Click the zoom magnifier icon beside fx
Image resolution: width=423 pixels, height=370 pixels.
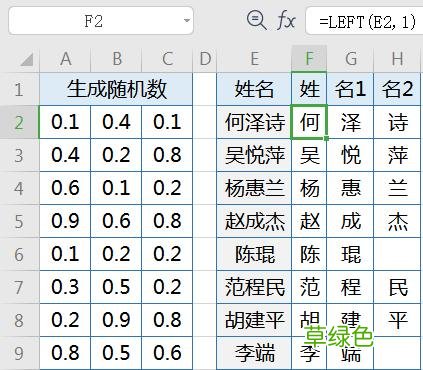point(256,20)
